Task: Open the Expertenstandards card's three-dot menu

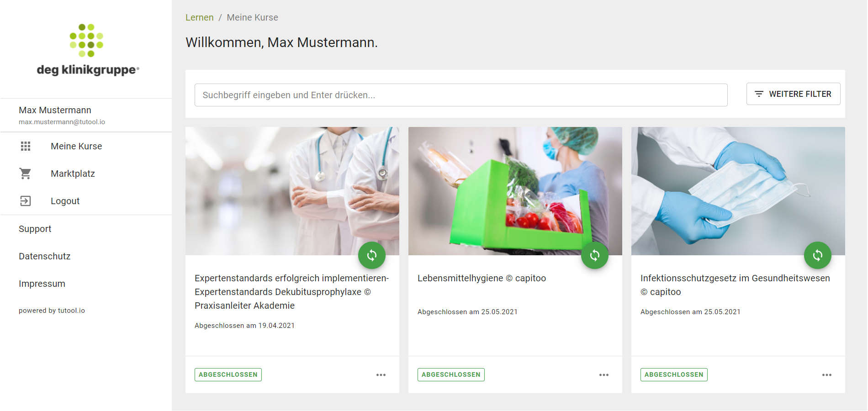Action: (381, 375)
